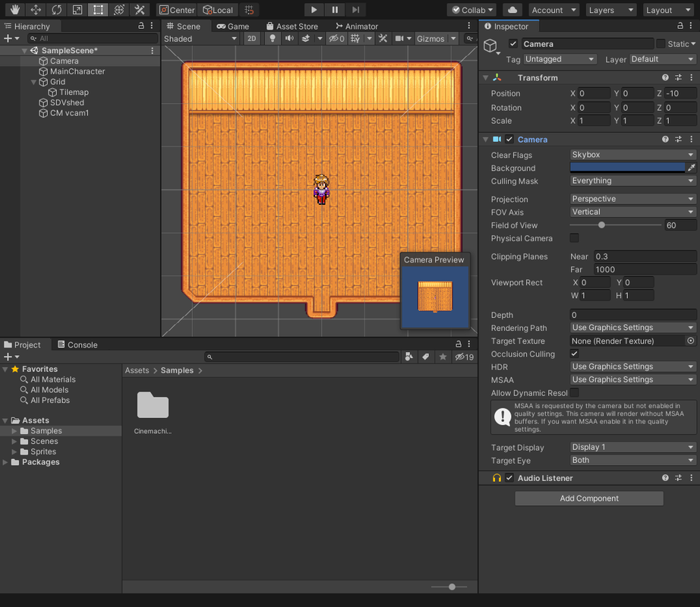Pick Background color with eyedropper icon
Image resolution: width=700 pixels, height=607 pixels.
point(691,168)
